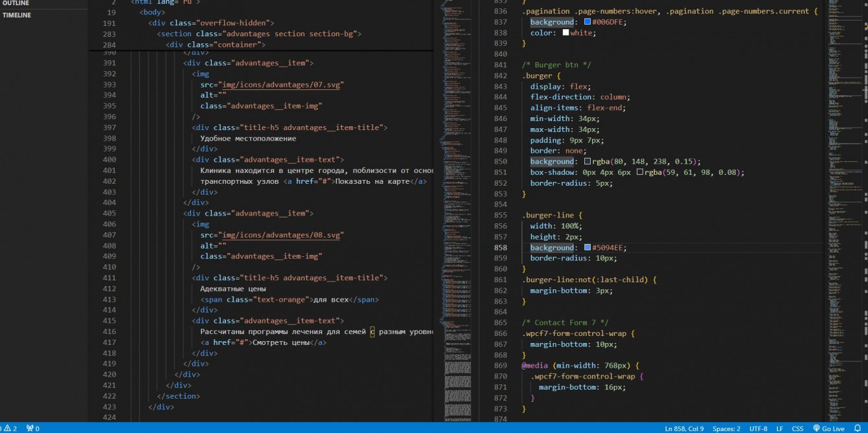The width and height of the screenshot is (868, 433).
Task: Open the color picker for #5094EE swatch
Action: click(588, 248)
